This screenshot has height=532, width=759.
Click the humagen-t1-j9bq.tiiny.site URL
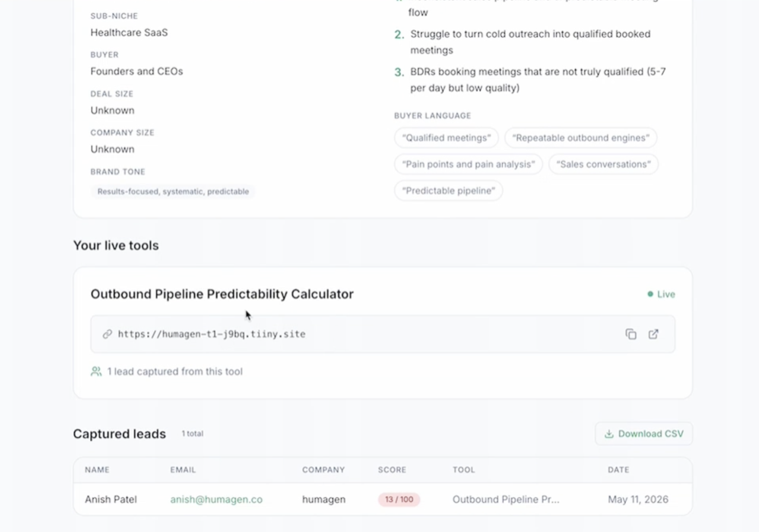212,334
